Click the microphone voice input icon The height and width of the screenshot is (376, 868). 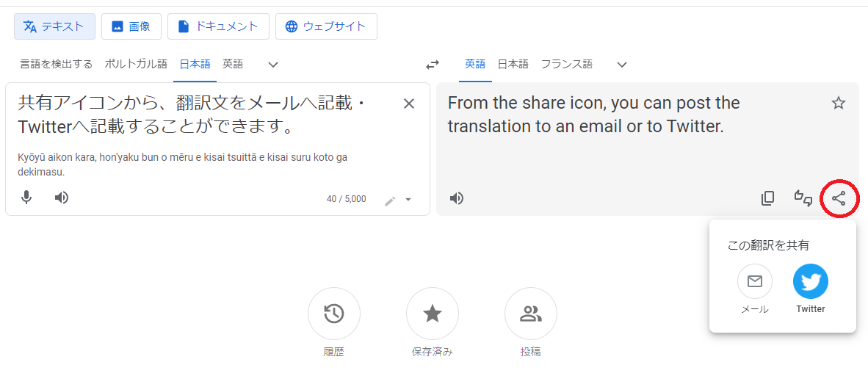(x=26, y=197)
